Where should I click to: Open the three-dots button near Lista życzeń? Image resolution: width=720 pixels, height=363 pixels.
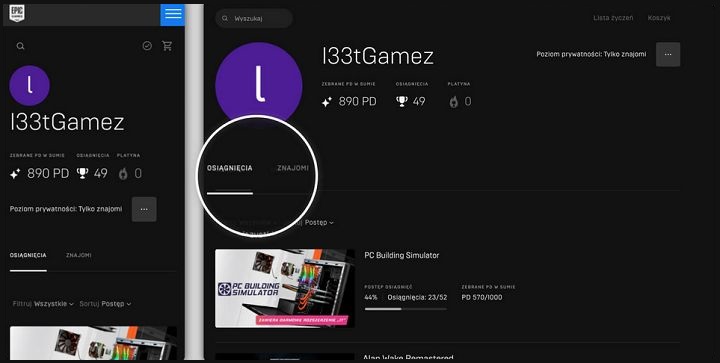[x=668, y=54]
